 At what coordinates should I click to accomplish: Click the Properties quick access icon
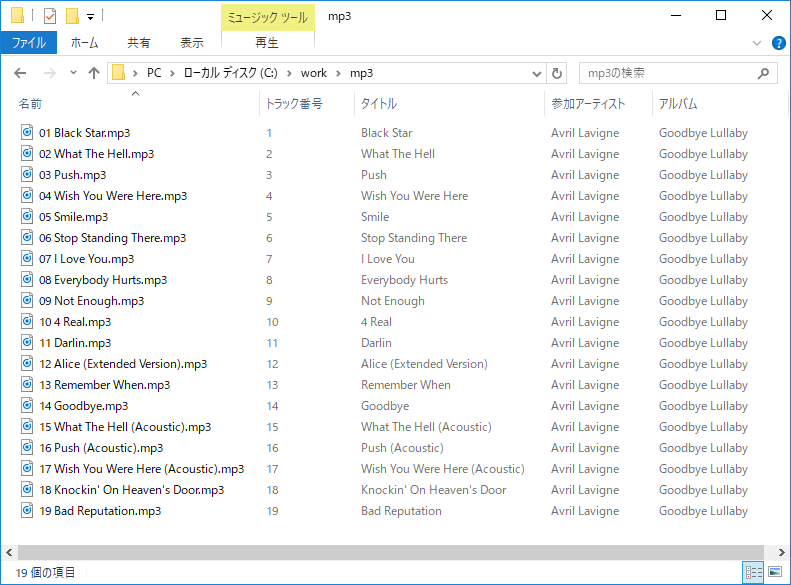50,16
